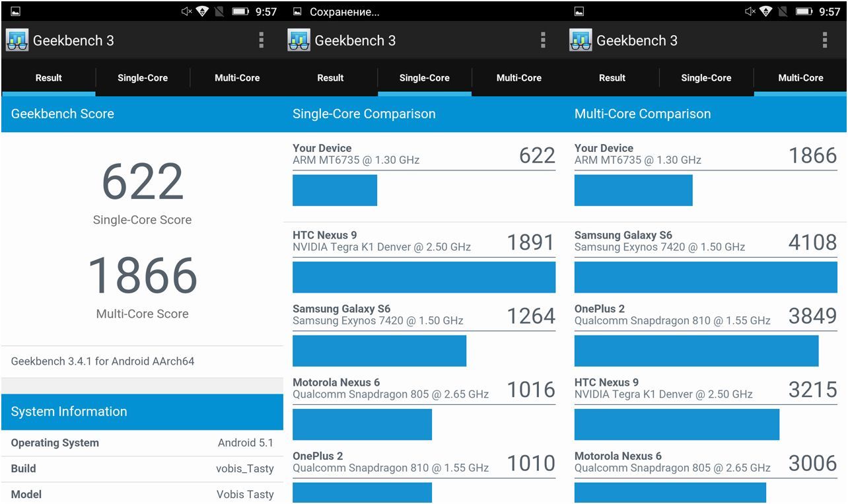Tap the Wi-Fi icon in the right status bar
The height and width of the screenshot is (504, 848).
tap(766, 11)
